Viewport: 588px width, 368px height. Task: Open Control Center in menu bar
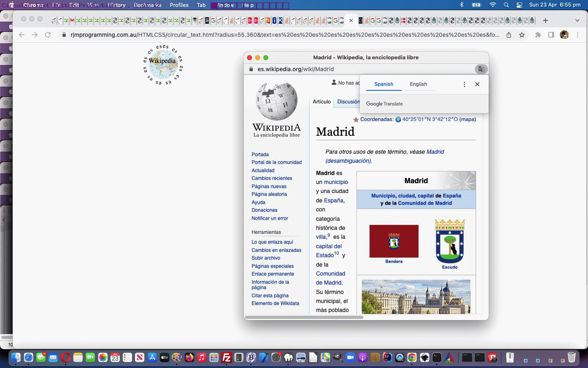click(x=519, y=5)
